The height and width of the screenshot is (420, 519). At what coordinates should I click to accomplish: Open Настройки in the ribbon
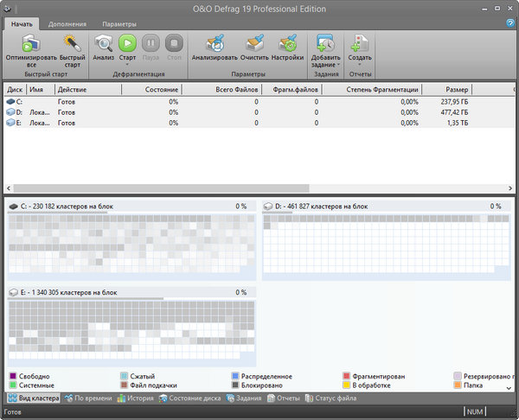(286, 43)
